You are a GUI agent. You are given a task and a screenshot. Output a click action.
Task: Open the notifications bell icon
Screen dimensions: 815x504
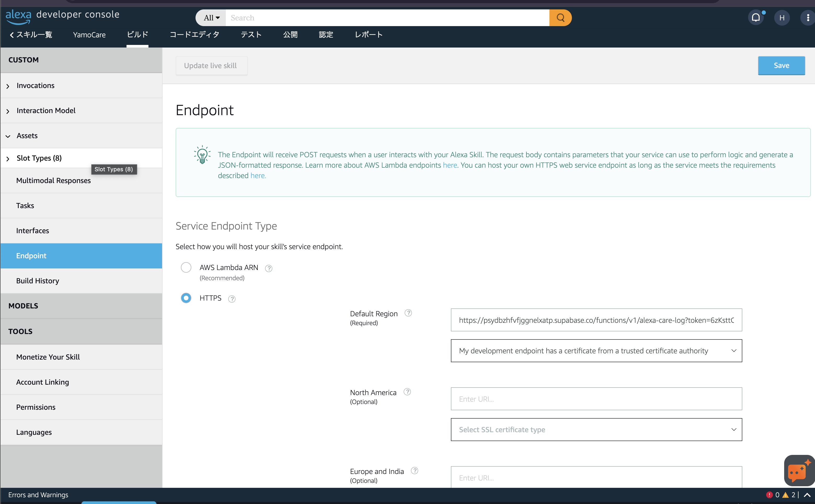click(x=756, y=18)
